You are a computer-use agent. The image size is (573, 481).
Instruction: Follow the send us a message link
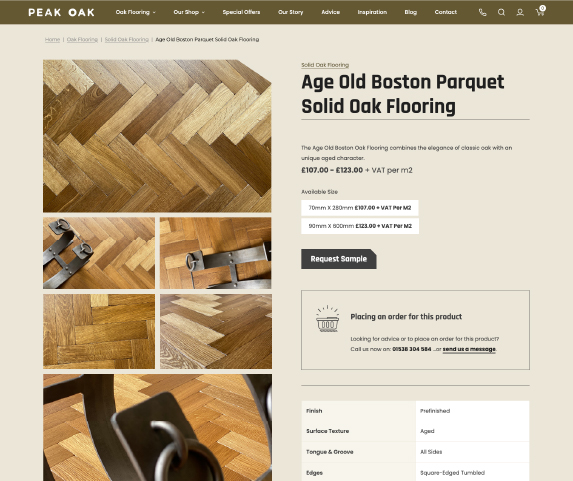[469, 349]
